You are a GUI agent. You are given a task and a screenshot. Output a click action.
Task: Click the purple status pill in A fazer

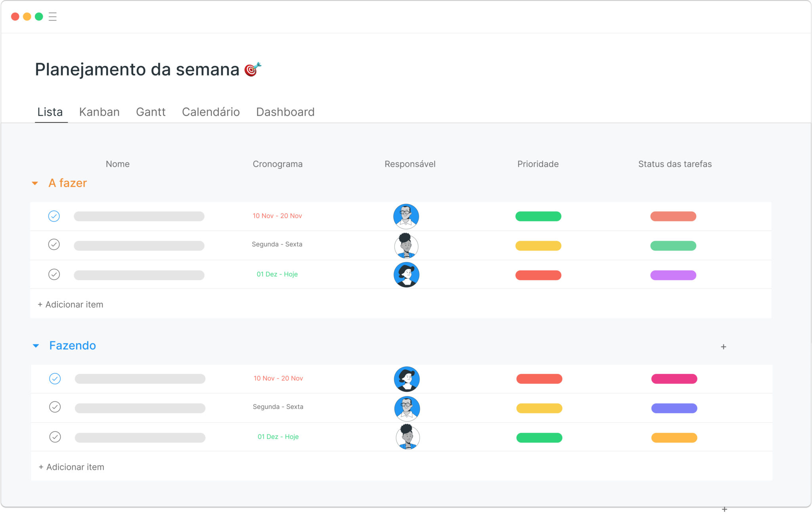pos(673,275)
